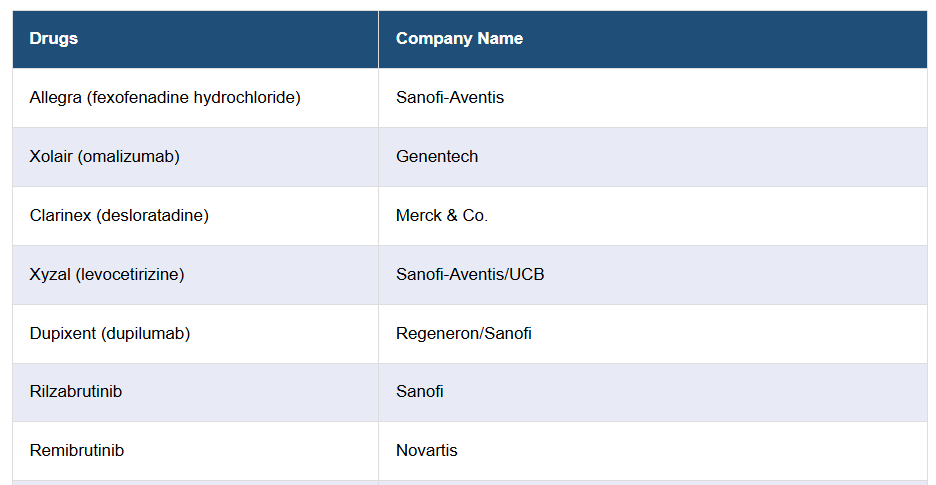Viewport: 936px width, 485px height.
Task: Click the Rilzabrutinib drug cell
Action: point(76,392)
